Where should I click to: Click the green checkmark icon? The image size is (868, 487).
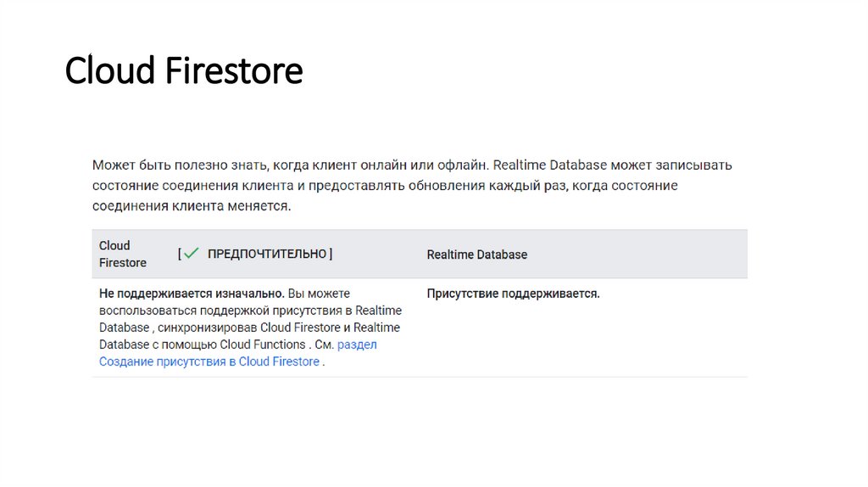(192, 253)
